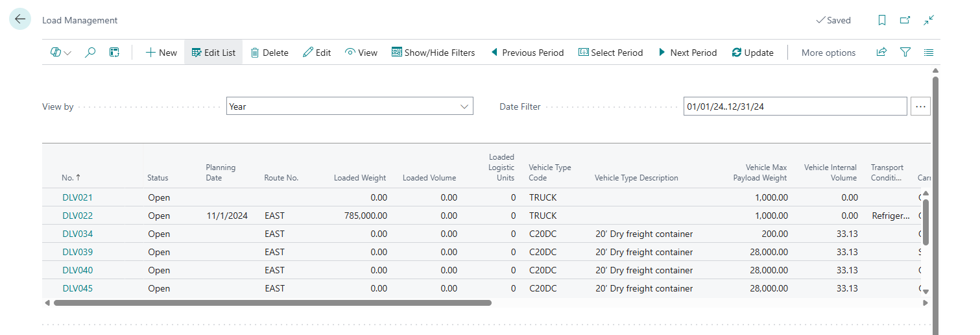
Task: Open Date Filter ellipsis lookup button
Action: (x=920, y=106)
